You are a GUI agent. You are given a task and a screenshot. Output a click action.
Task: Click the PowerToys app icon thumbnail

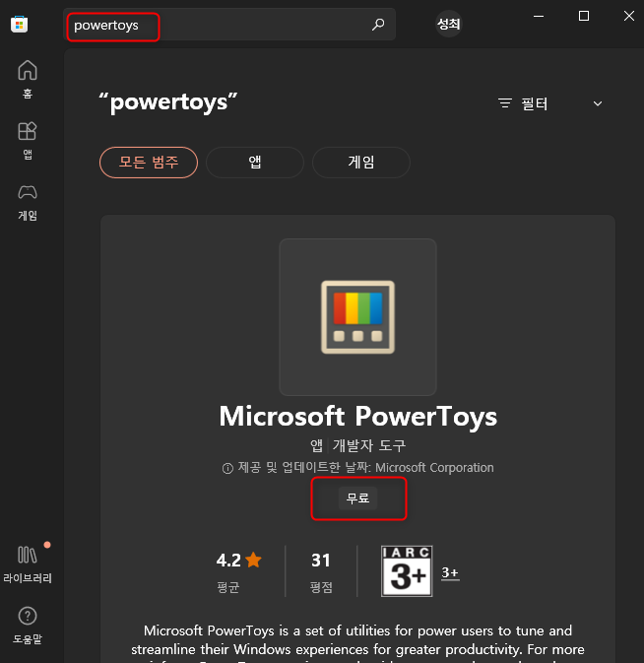point(357,317)
